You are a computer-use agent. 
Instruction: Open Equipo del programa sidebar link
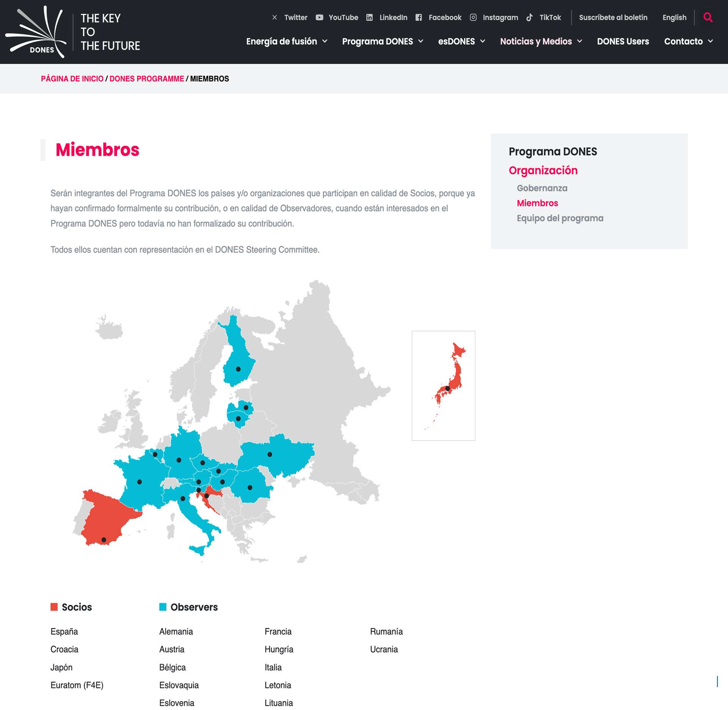(x=560, y=218)
